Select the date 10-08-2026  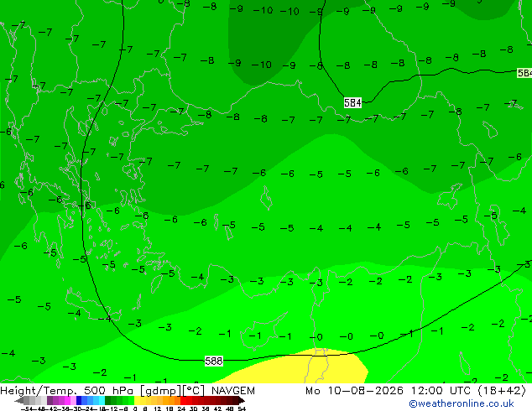coord(365,391)
